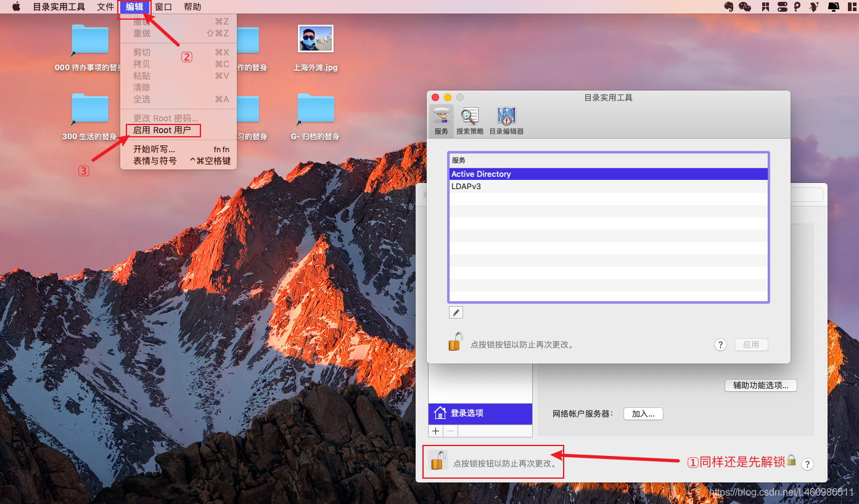Click the 加入... button for network account server
The image size is (859, 504).
tap(643, 413)
